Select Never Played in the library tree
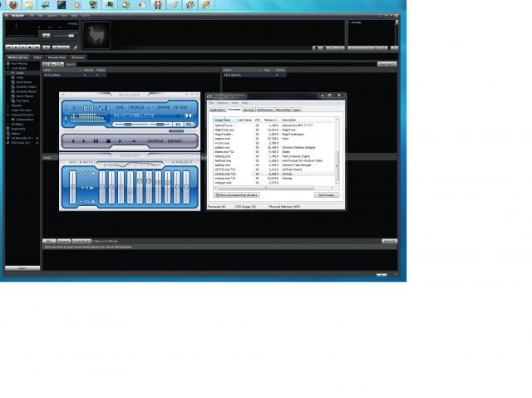The height and width of the screenshot is (398, 532). click(24, 96)
